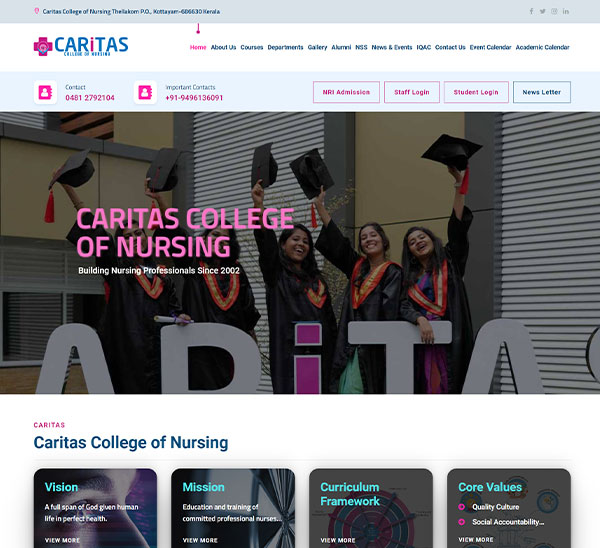Click the News Letter button
The height and width of the screenshot is (548, 600).
coord(542,92)
